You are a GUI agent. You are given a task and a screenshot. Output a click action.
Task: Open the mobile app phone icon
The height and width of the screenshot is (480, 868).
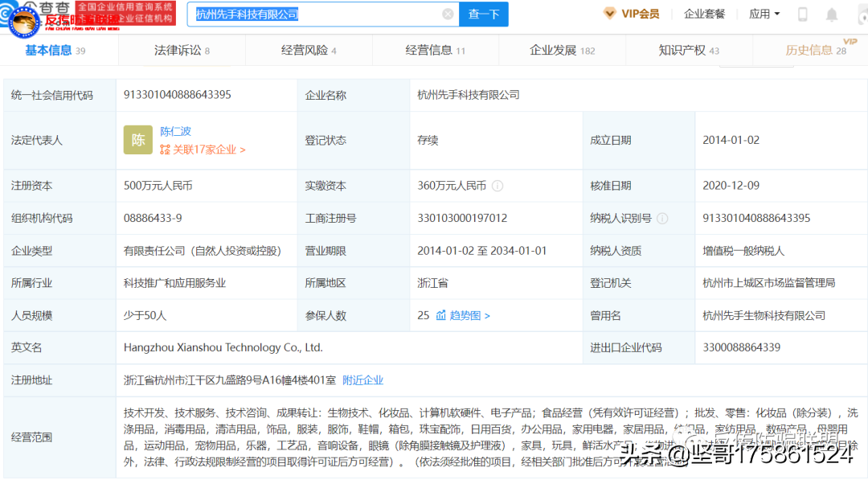802,14
